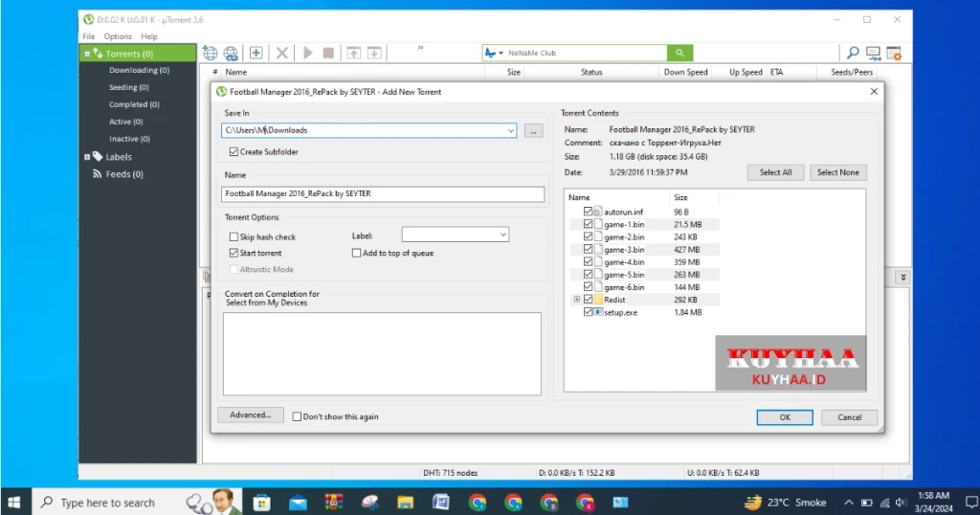Viewport: 980px width, 515px height.
Task: Click the magnifier find icon in toolbar
Action: 853,53
